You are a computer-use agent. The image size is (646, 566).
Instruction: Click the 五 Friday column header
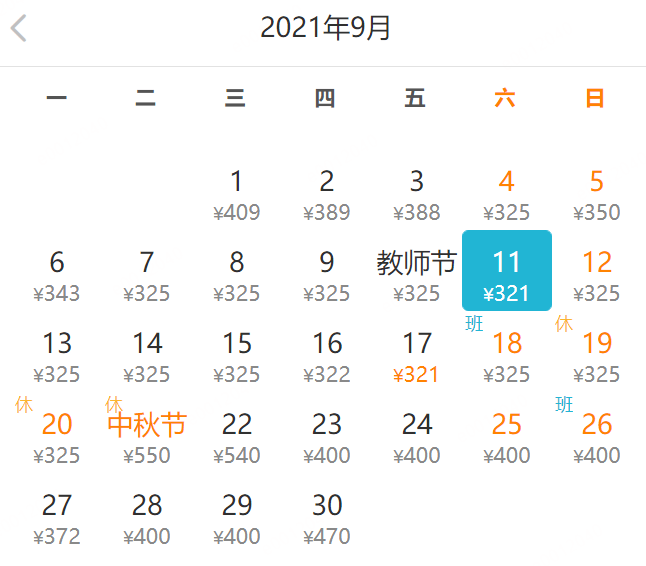pyautogui.click(x=415, y=98)
